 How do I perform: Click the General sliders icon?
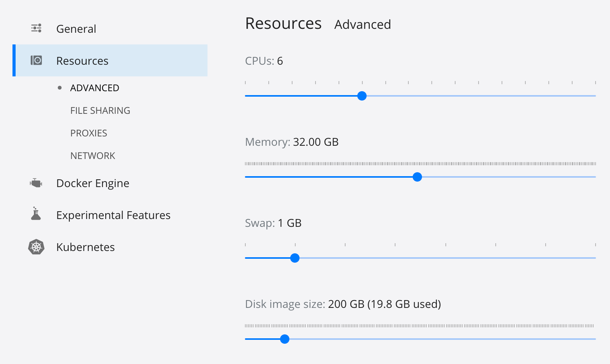(x=36, y=28)
